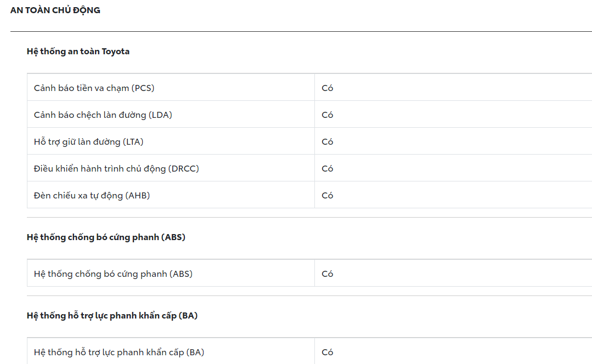592x364 pixels.
Task: Click the Có value in the ABS row
Action: [328, 274]
